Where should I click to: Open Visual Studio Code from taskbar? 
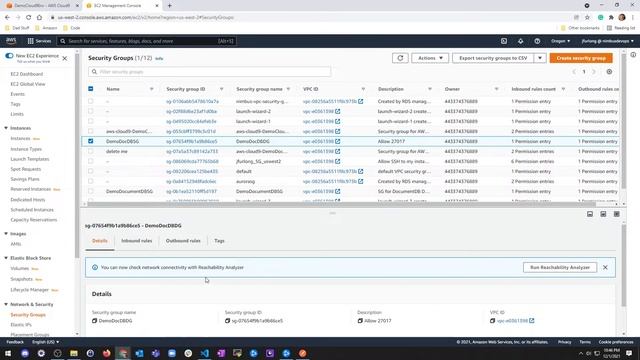click(x=204, y=353)
